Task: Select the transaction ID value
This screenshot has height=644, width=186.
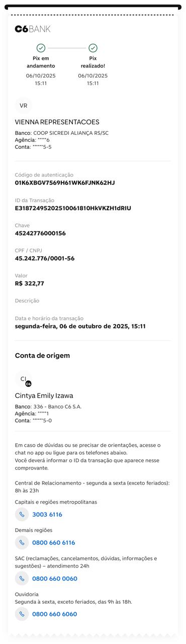Action: (x=73, y=208)
